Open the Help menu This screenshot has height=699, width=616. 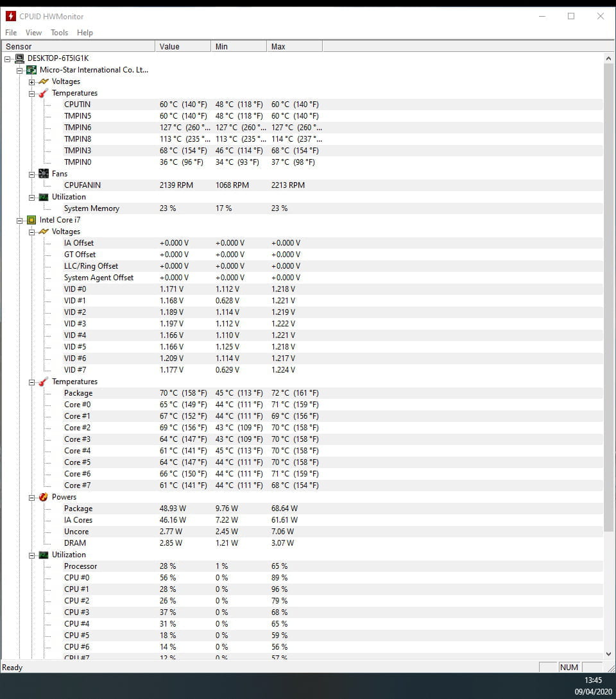click(85, 33)
